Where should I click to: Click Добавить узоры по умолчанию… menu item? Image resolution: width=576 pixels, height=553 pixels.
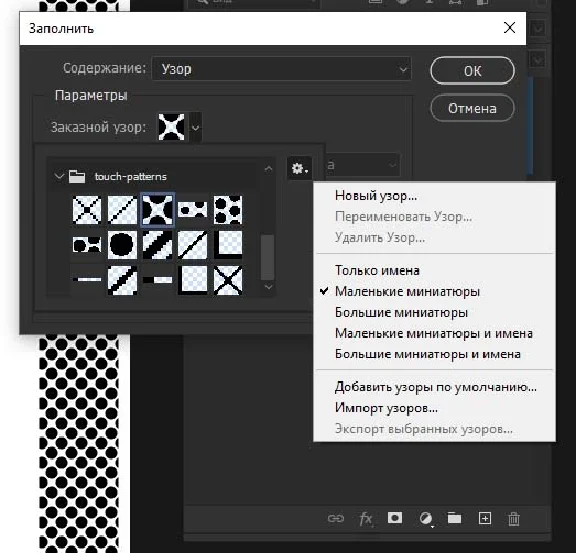tap(434, 387)
